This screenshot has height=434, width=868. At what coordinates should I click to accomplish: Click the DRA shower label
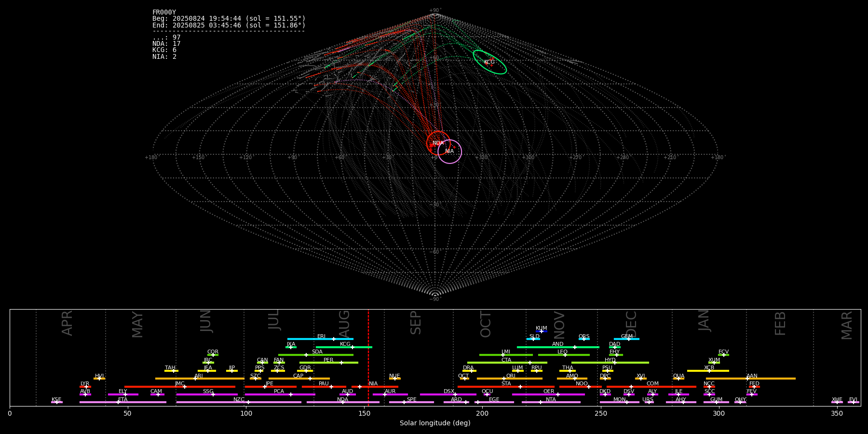468,368
